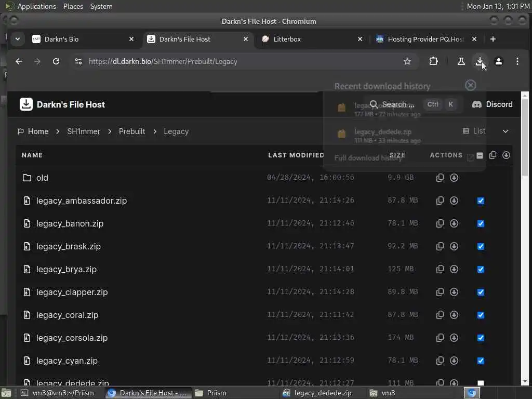Image resolution: width=532 pixels, height=399 pixels.
Task: Click the address bar URL
Action: [x=163, y=61]
